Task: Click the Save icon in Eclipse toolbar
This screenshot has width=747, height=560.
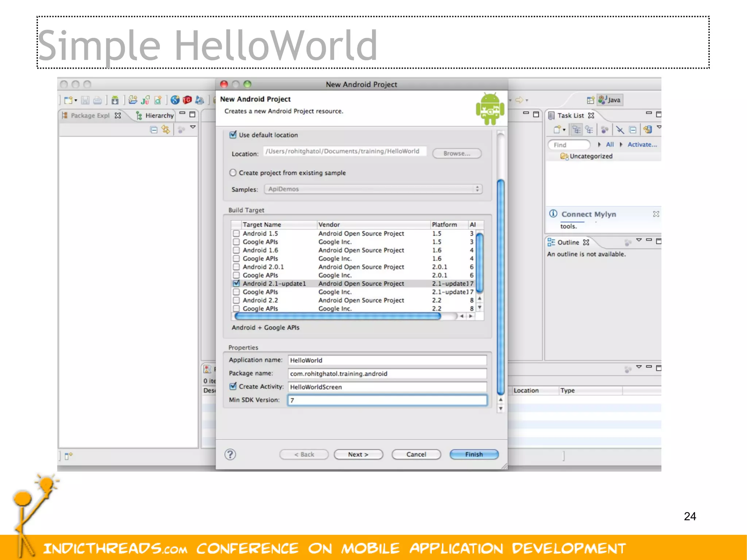Action: 85,100
